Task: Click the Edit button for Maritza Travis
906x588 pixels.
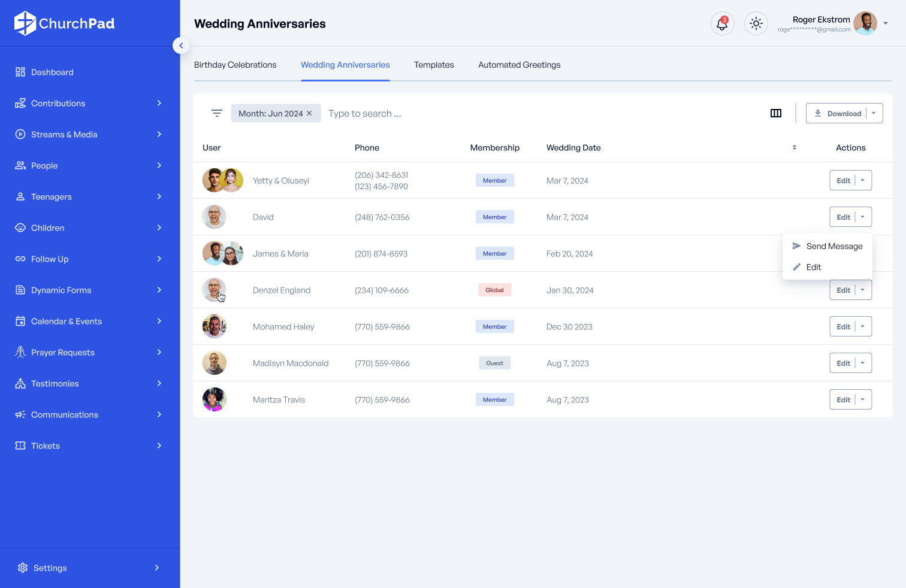Action: click(842, 399)
